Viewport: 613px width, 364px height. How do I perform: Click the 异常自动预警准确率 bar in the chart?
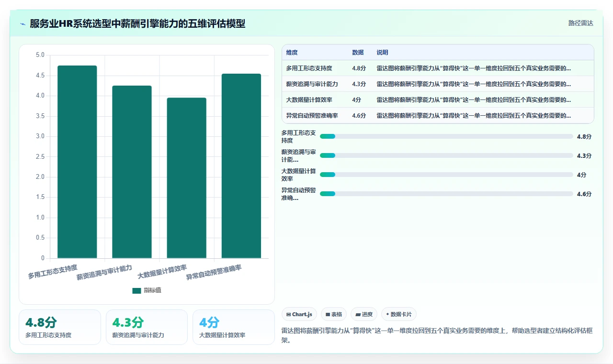tap(241, 166)
